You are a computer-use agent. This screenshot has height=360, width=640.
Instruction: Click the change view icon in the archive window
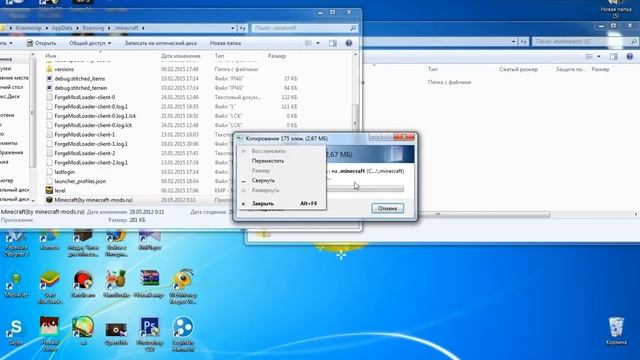589,57
